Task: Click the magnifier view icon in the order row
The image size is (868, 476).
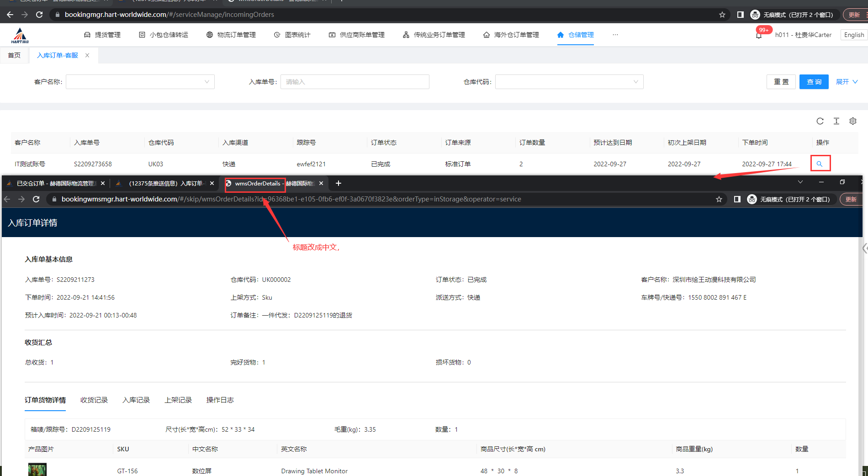Action: [x=820, y=164]
